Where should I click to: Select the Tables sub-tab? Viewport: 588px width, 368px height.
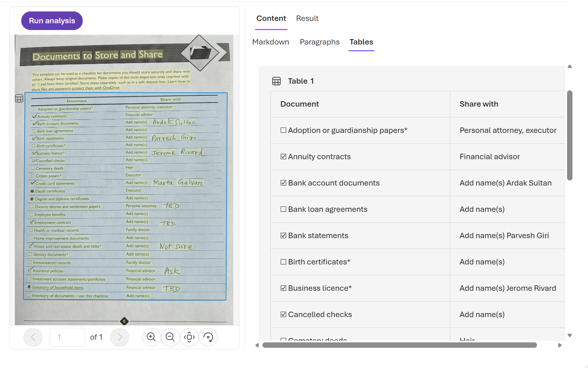click(x=361, y=42)
